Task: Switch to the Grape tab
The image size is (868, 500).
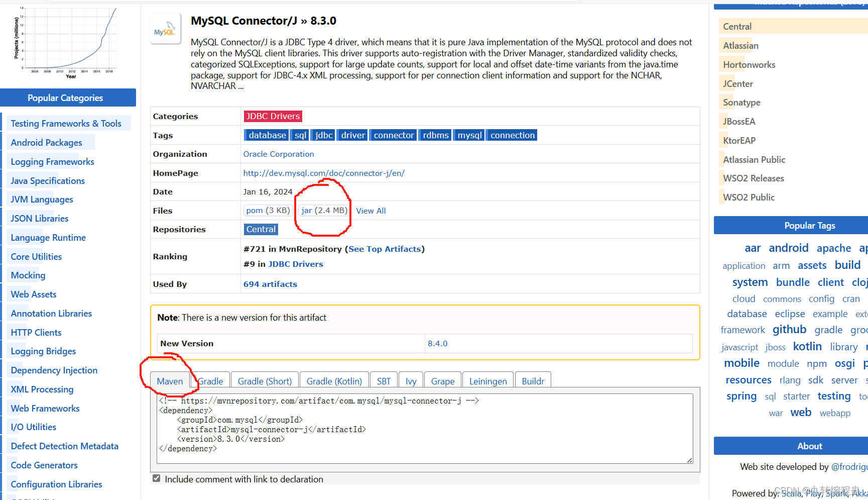Action: click(442, 381)
